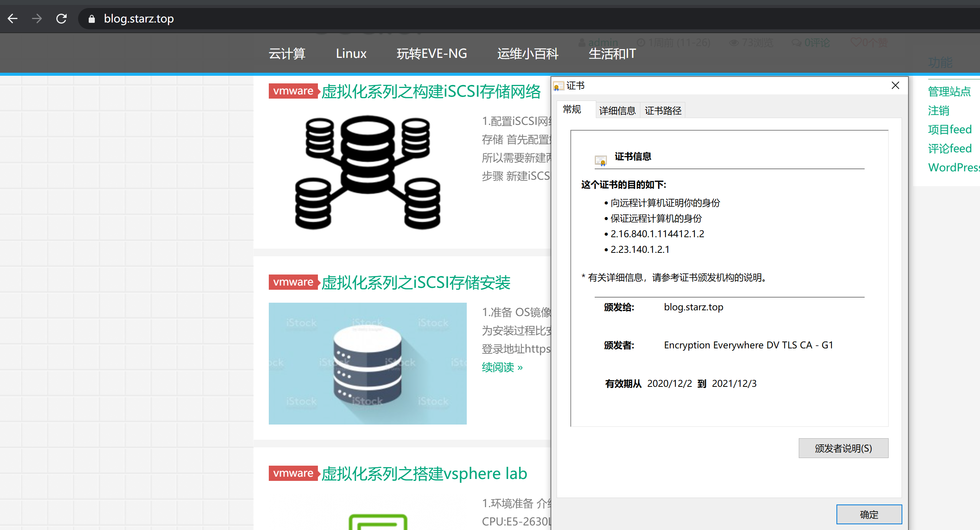Open the 项目feed sidebar link
980x530 pixels.
[x=950, y=129]
